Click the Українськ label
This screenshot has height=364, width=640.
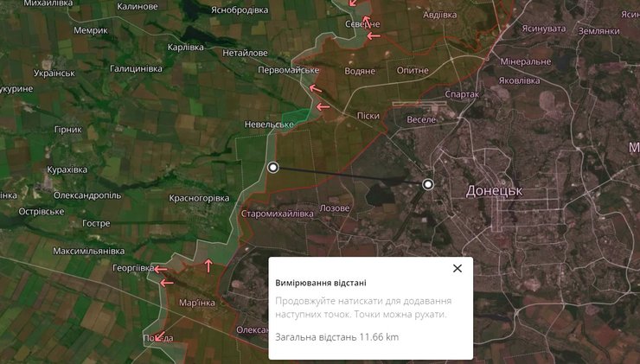(x=54, y=73)
